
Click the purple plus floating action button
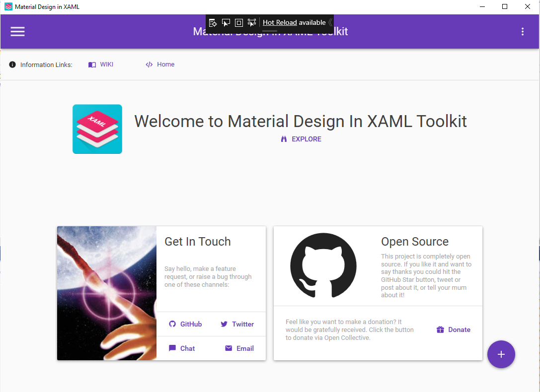click(501, 354)
